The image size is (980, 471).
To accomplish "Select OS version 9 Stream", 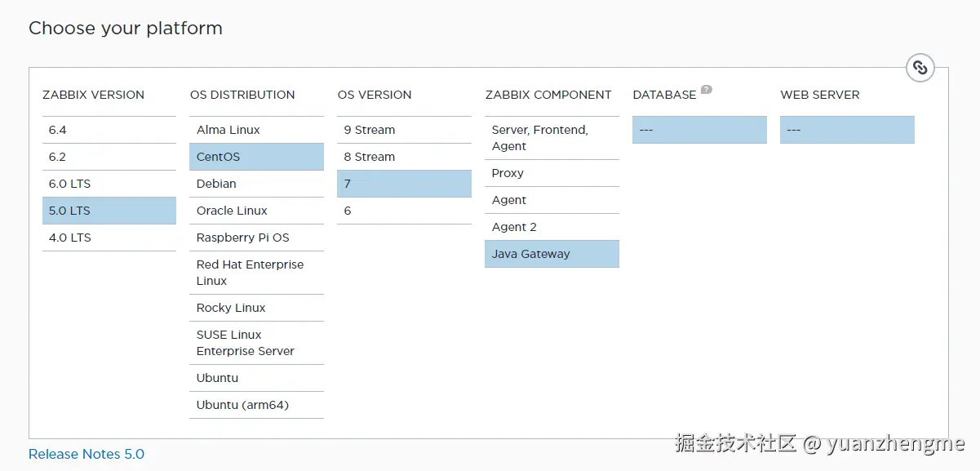I will tap(404, 130).
